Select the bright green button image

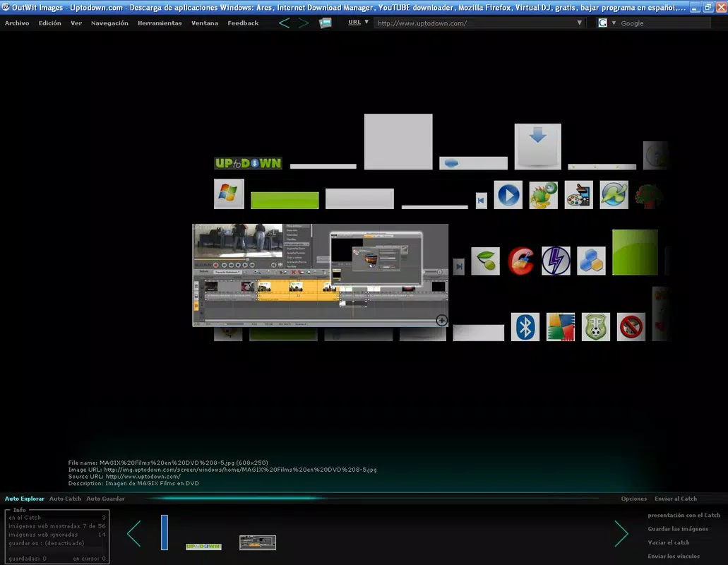tap(285, 200)
